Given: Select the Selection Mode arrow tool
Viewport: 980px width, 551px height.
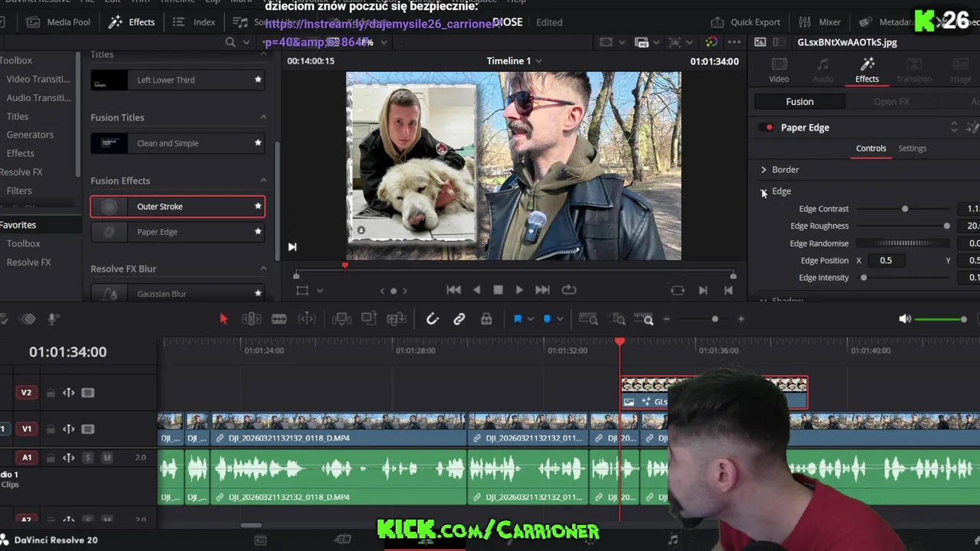Looking at the screenshot, I should (x=224, y=319).
